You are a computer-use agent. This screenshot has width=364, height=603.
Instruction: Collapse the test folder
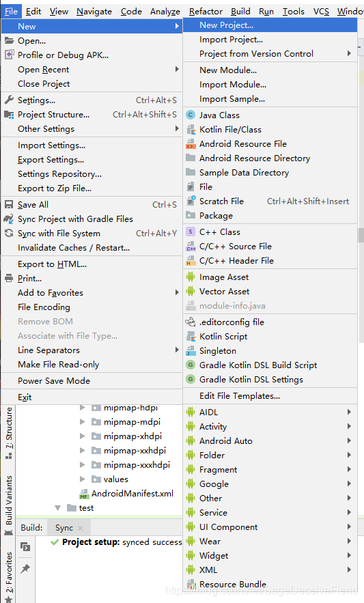[x=58, y=508]
